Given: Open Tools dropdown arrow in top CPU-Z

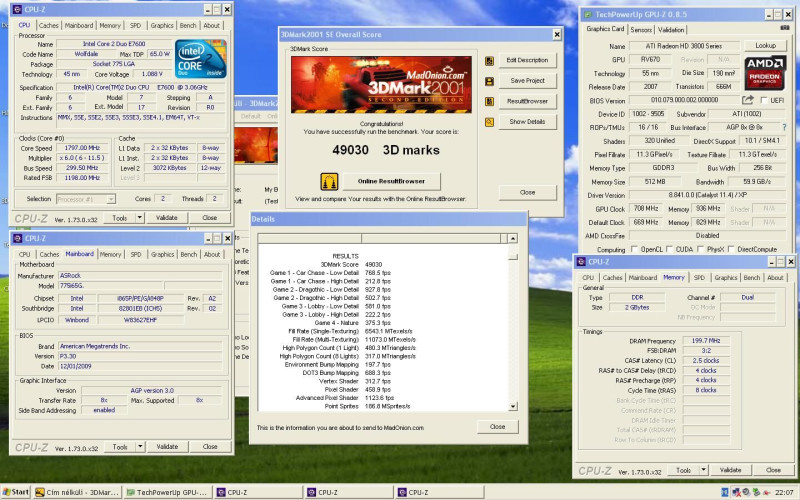Looking at the screenshot, I should 139,218.
